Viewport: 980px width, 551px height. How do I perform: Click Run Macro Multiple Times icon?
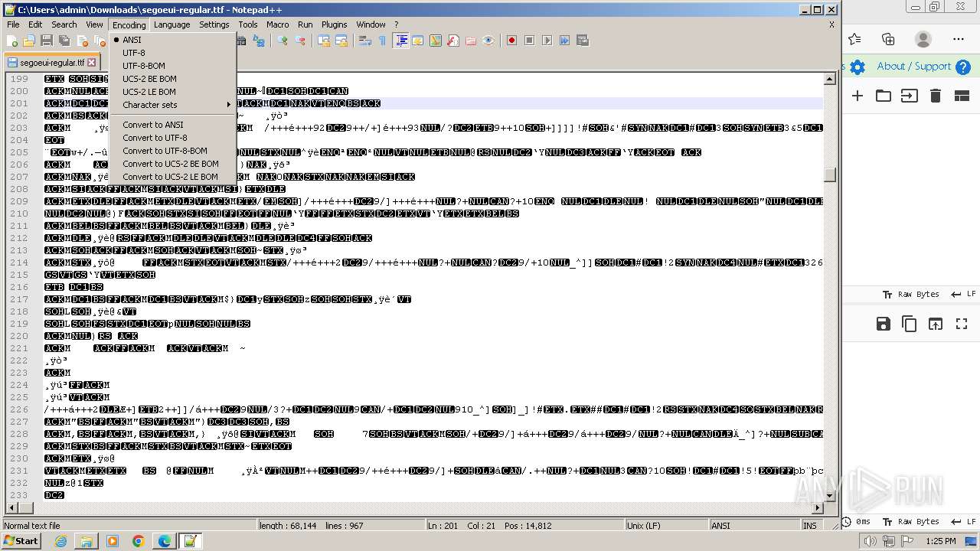[564, 41]
